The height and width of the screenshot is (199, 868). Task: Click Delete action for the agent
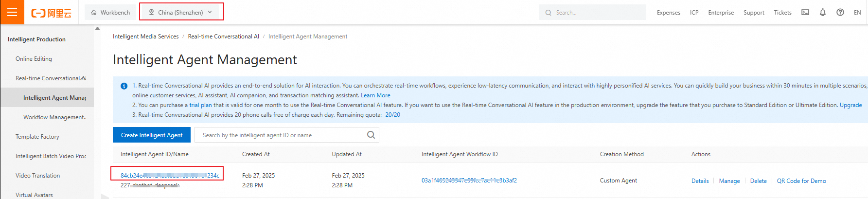click(x=758, y=181)
